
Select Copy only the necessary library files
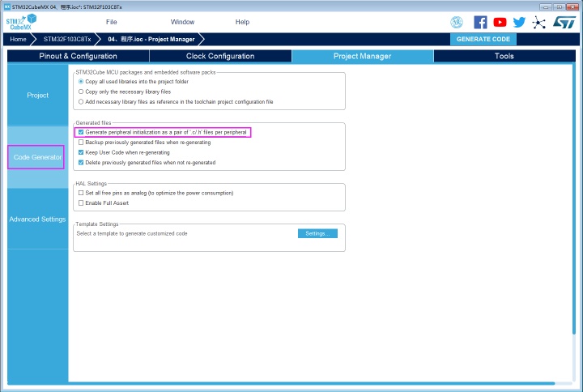coord(81,92)
